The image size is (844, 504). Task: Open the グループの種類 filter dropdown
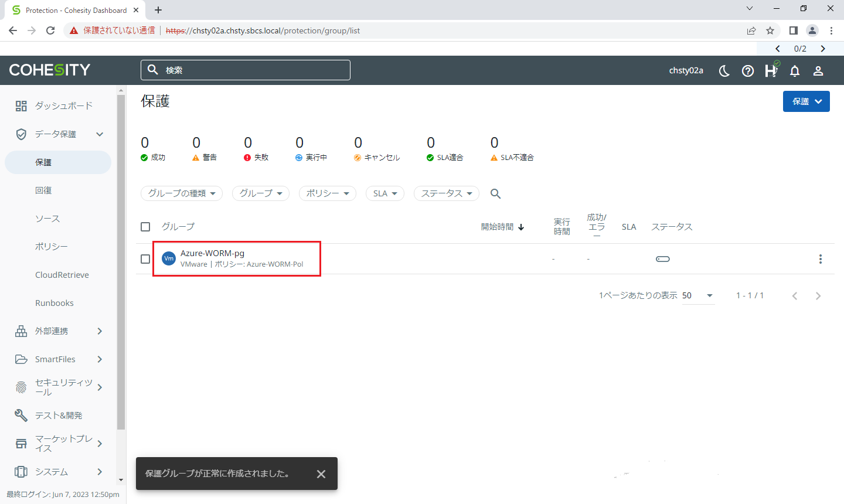182,193
